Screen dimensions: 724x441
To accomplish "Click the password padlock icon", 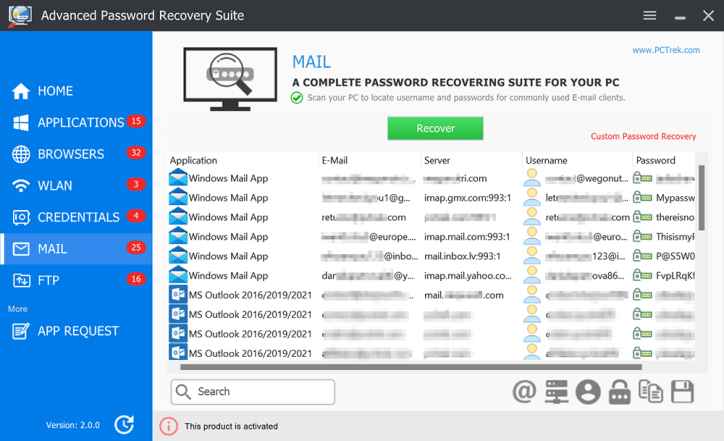I will coord(620,392).
